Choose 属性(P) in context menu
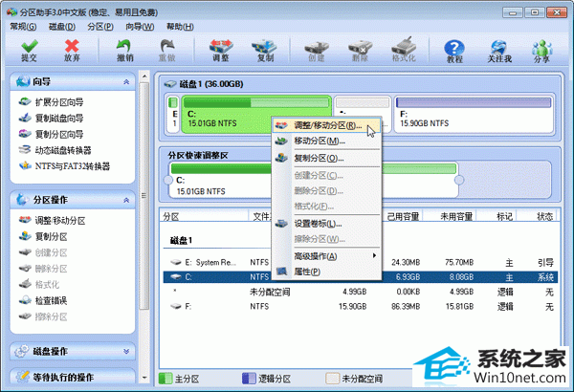Viewport: 574px width, 392px height. point(326,272)
